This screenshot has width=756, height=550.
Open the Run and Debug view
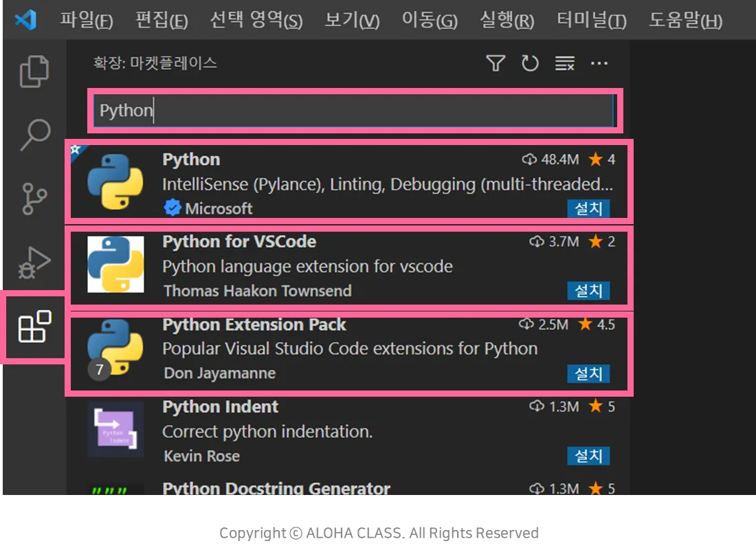tap(34, 263)
